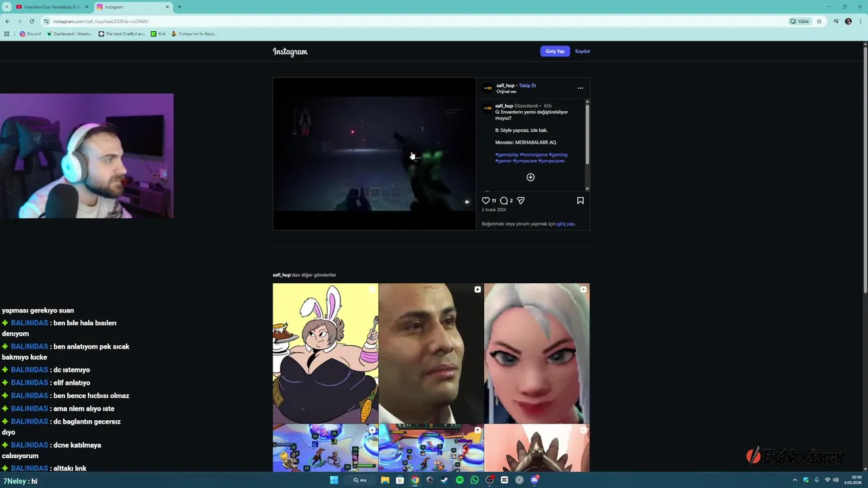Load more comments with the plus circle icon
The image size is (868, 488).
point(531,178)
